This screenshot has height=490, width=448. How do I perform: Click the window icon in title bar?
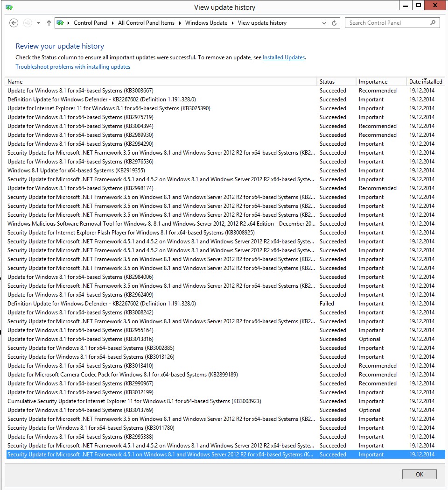(x=9, y=7)
